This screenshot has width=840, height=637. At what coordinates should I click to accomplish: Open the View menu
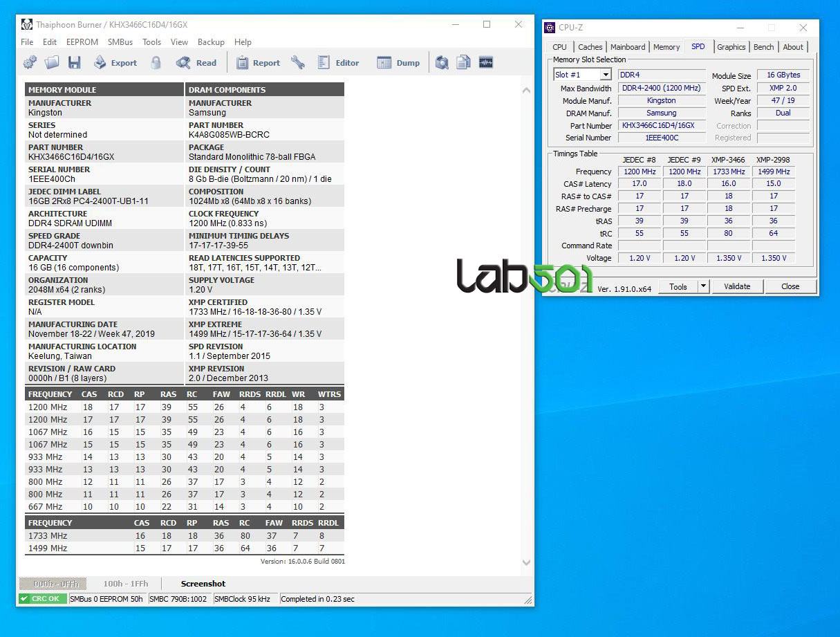[x=179, y=42]
